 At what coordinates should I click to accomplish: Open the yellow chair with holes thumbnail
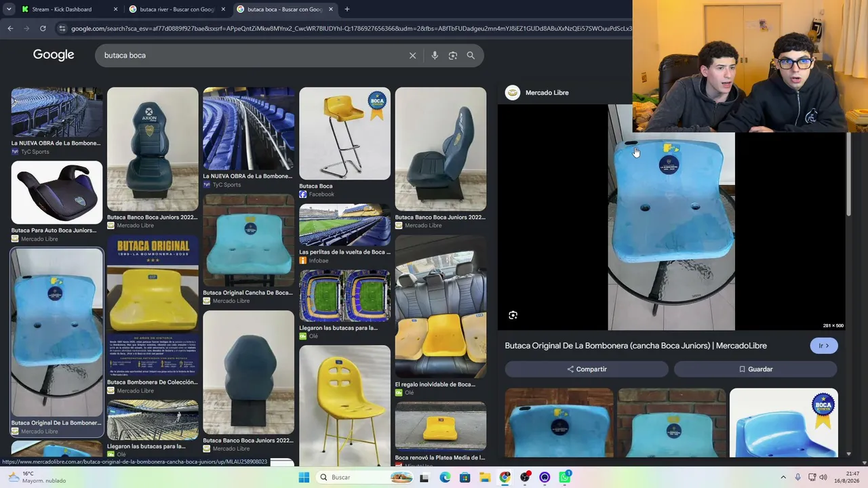344,405
